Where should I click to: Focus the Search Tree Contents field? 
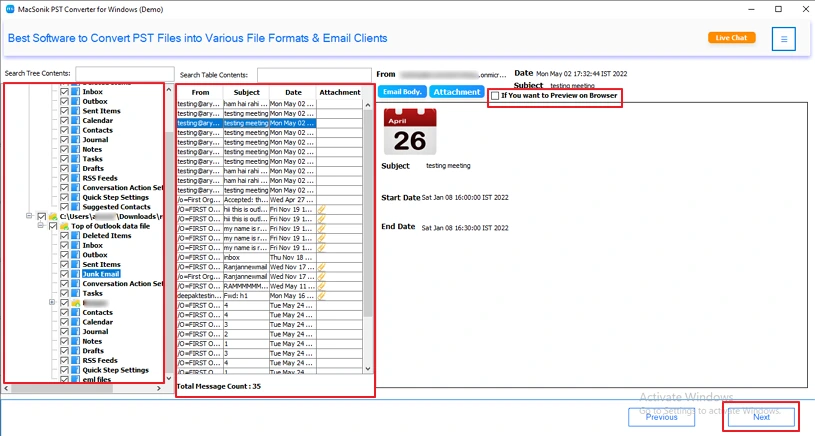(125, 74)
